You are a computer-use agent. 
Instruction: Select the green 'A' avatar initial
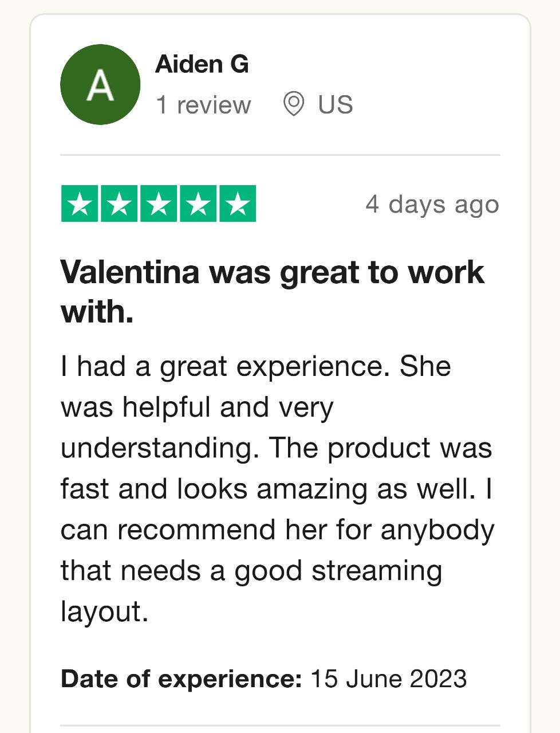(100, 84)
